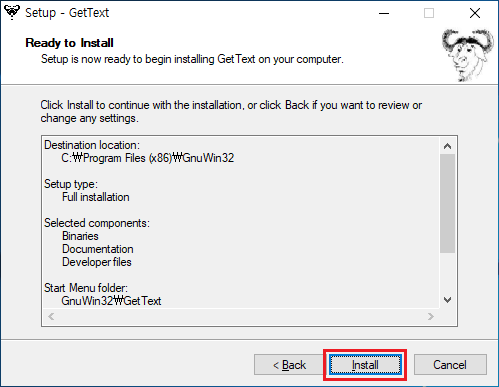Click the 'Full installation' setup type line
This screenshot has width=499, height=387.
pyautogui.click(x=96, y=197)
